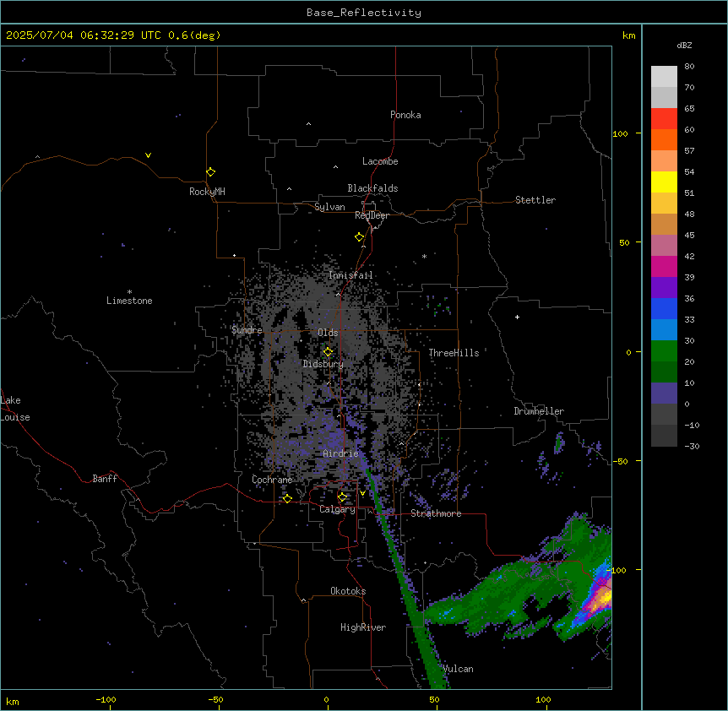This screenshot has height=711, width=728.
Task: Click the Drumheller city label
Action: click(539, 411)
